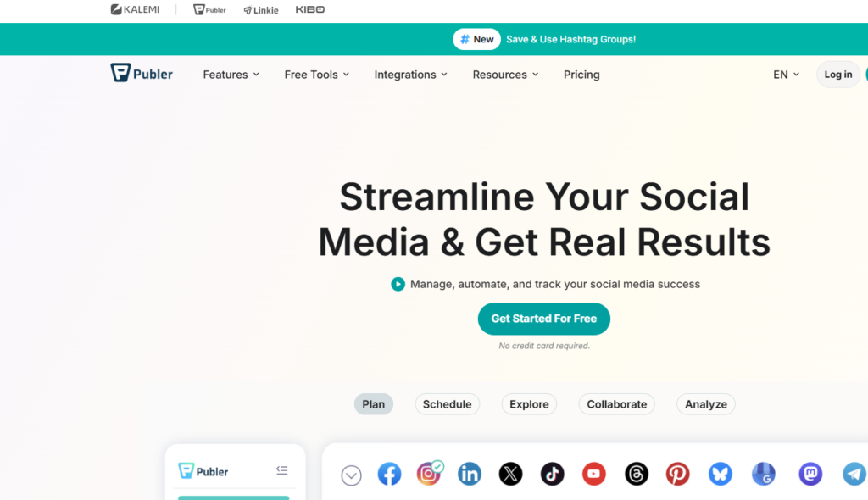This screenshot has width=868, height=500.
Task: Select the X (Twitter) account icon
Action: (x=510, y=474)
